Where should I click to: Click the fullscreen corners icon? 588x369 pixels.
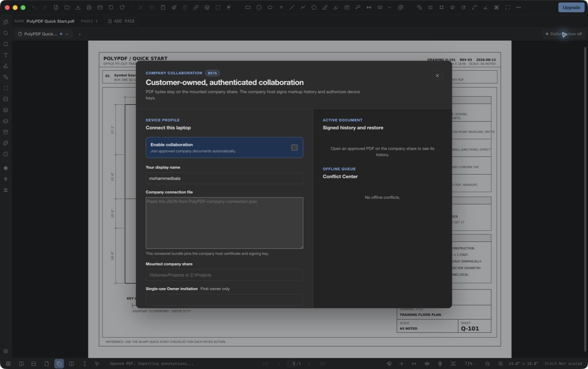pyautogui.click(x=507, y=8)
